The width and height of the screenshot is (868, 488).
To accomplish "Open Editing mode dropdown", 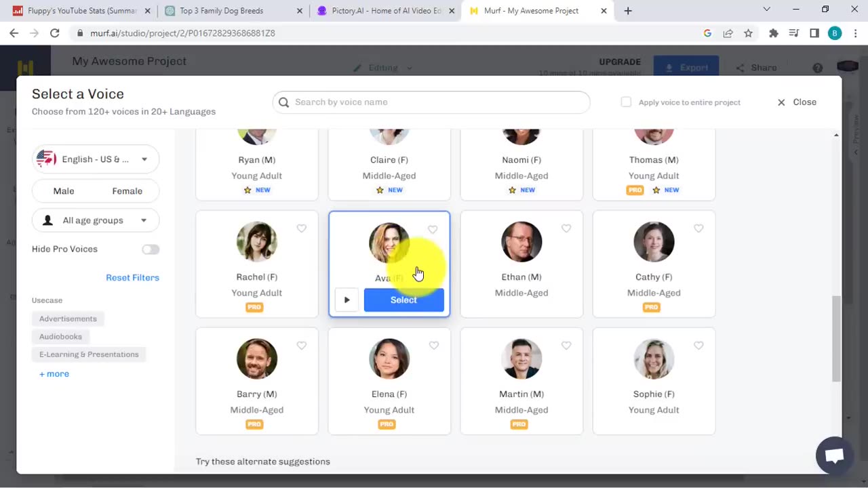I will coord(383,68).
